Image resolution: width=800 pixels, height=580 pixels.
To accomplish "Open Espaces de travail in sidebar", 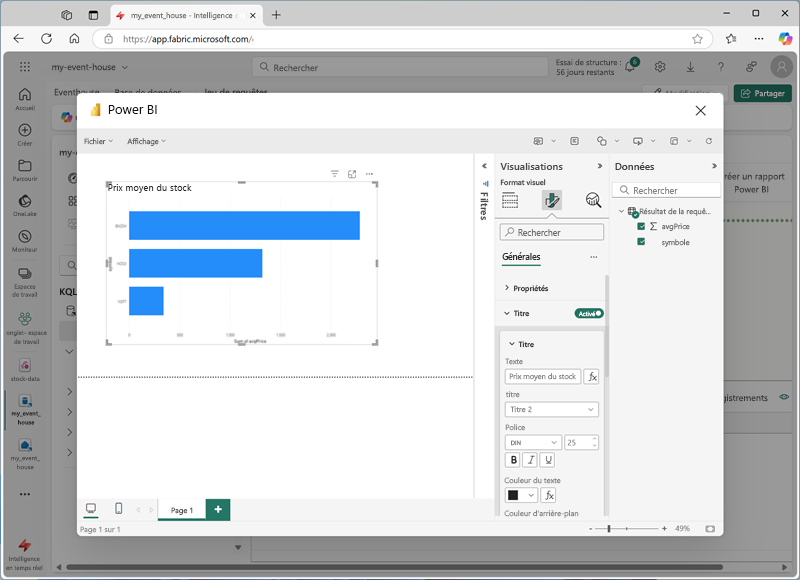I will click(x=25, y=282).
